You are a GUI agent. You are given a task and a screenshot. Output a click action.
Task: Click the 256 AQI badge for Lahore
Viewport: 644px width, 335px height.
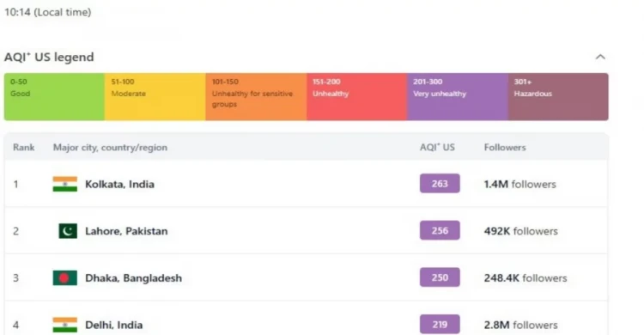click(x=440, y=230)
